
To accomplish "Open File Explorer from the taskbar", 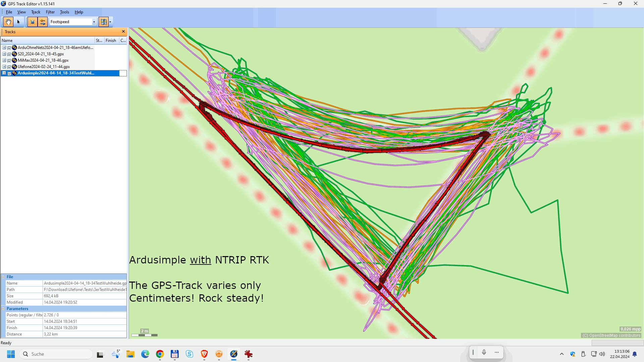I will pos(130,354).
